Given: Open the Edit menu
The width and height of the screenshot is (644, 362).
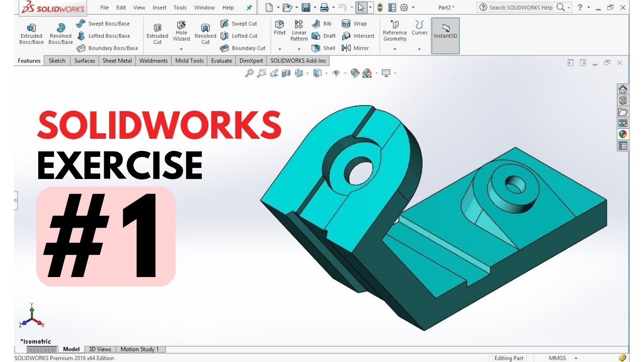Looking at the screenshot, I should [121, 8].
